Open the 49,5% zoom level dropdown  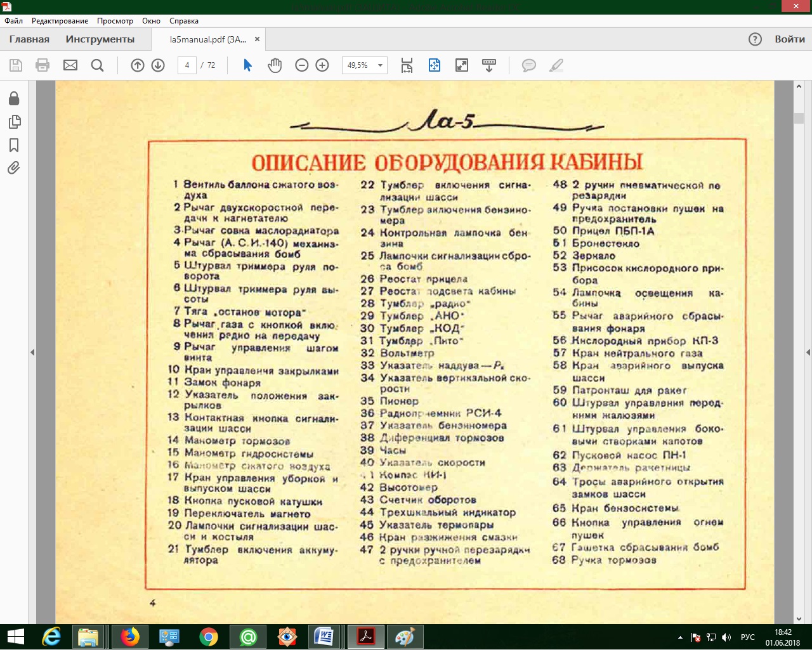[380, 65]
